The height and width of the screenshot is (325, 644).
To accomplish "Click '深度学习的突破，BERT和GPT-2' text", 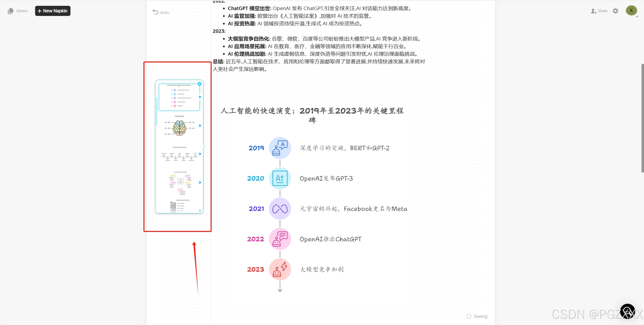I will tap(344, 148).
